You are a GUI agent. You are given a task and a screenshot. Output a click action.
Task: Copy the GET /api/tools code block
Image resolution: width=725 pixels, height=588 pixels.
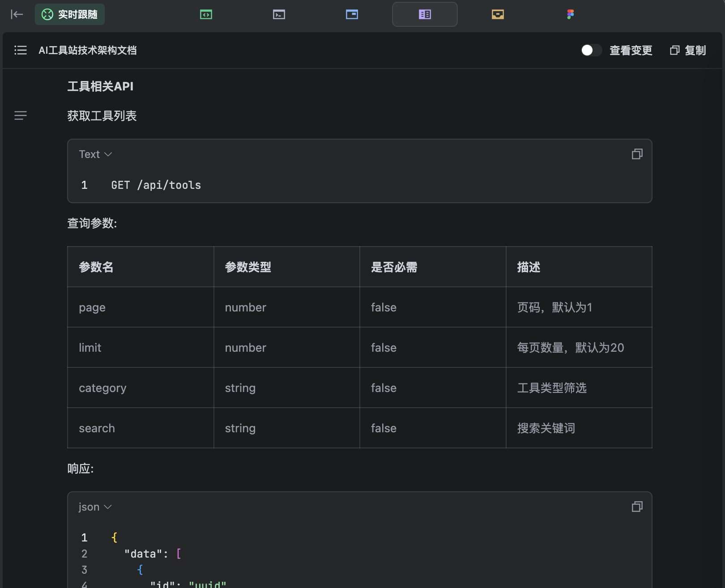(637, 154)
